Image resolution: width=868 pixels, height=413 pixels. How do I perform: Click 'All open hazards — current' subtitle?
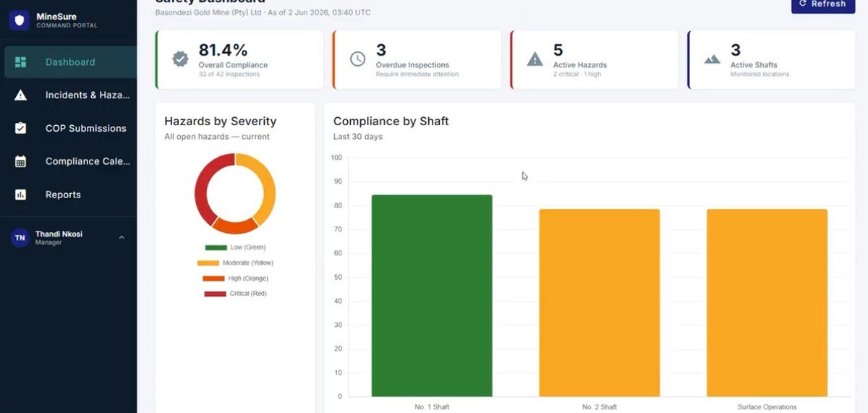point(217,137)
